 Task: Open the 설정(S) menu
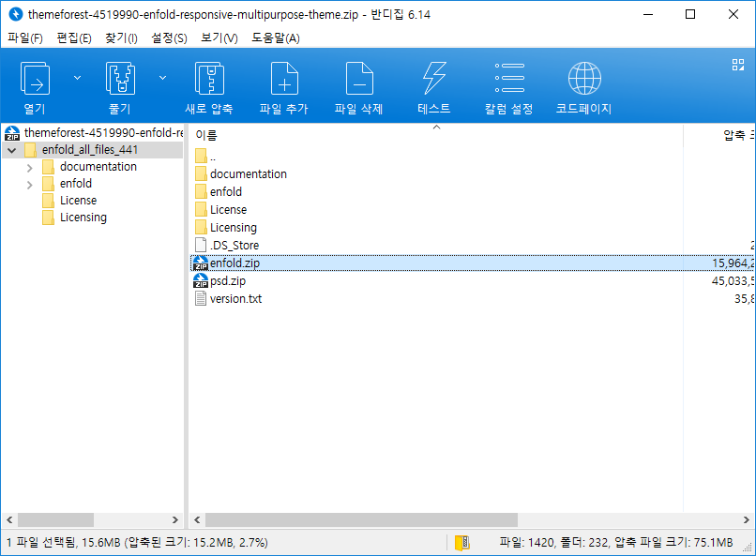pyautogui.click(x=169, y=38)
